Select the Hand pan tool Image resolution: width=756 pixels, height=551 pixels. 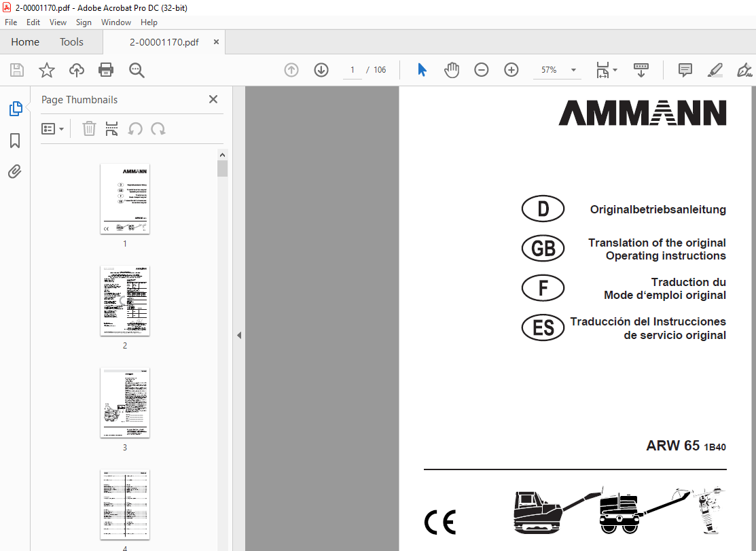pyautogui.click(x=452, y=70)
